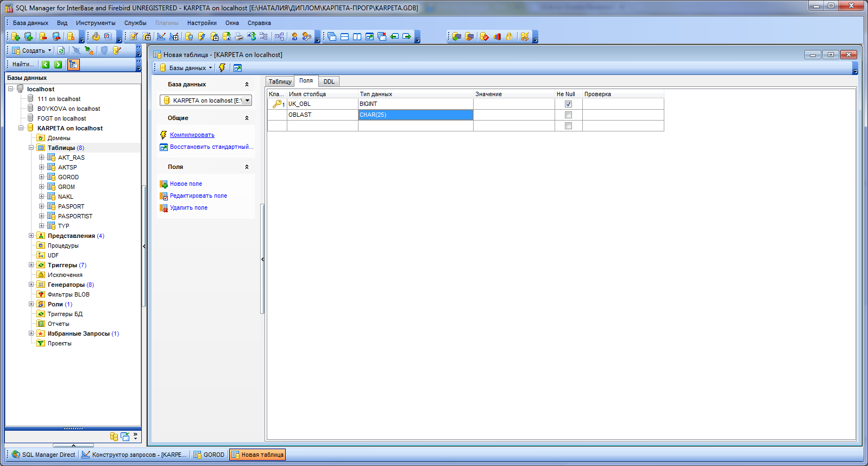Click the query builder chart icon in toolbar
Screen dimensions: 868x466
click(161, 36)
